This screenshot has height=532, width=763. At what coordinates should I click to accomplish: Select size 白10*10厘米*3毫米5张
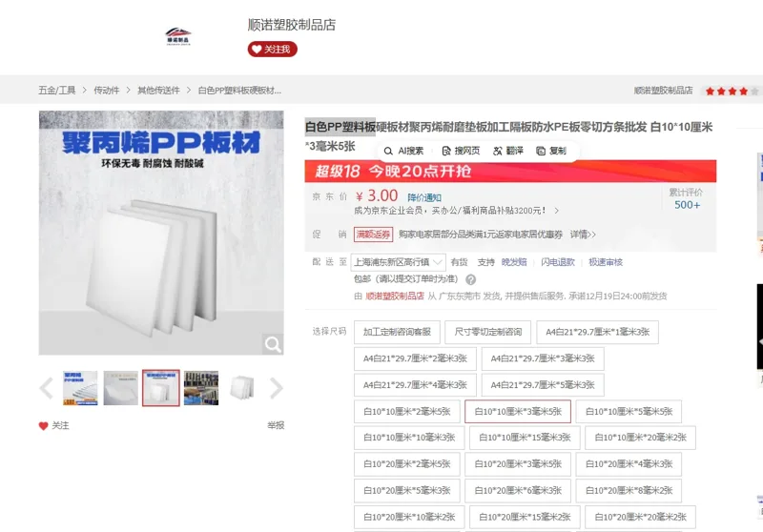[518, 412]
